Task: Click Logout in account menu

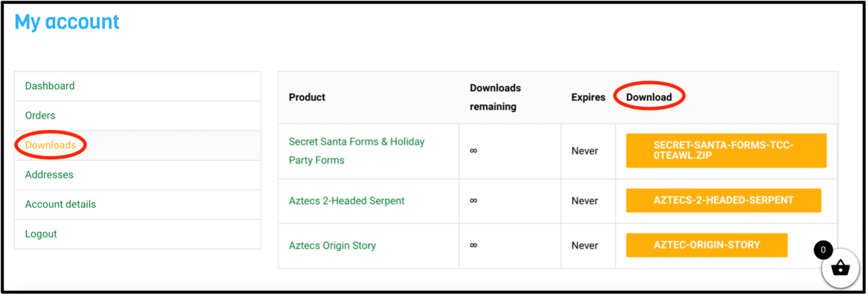Action: 41,234
